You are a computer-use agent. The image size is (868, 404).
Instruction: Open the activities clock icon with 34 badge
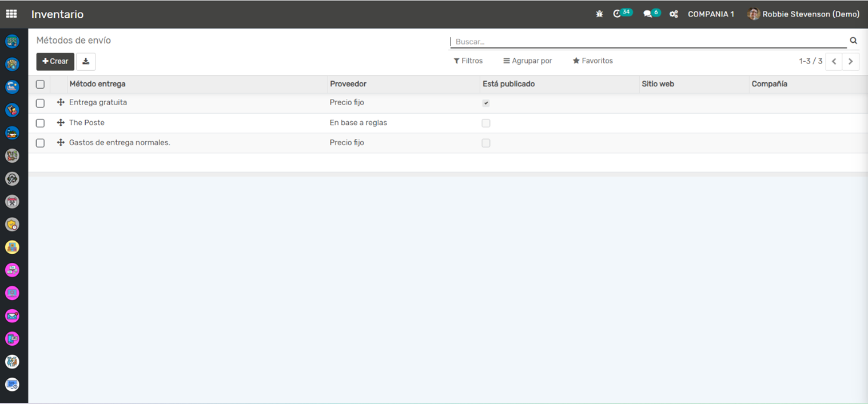618,14
